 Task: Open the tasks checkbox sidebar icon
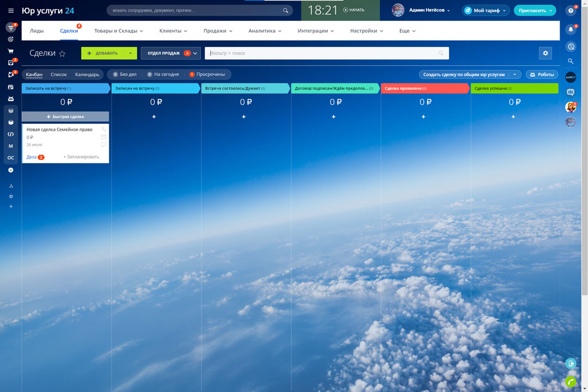[11, 63]
